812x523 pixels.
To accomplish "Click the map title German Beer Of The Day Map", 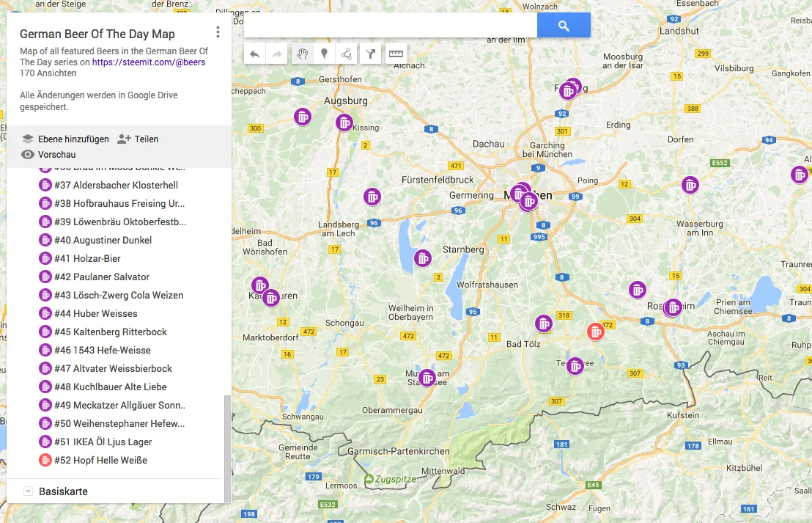I will tap(97, 34).
